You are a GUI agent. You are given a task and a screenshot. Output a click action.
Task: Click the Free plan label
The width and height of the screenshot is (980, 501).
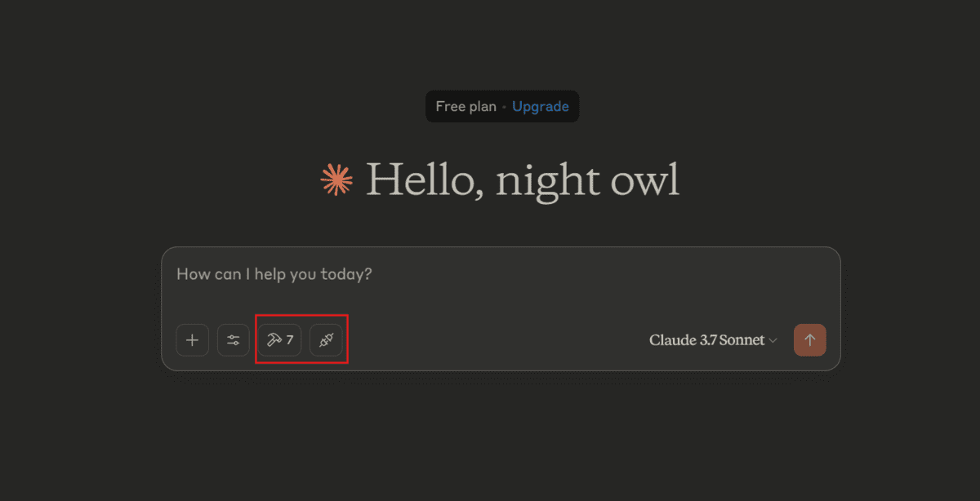click(x=465, y=107)
